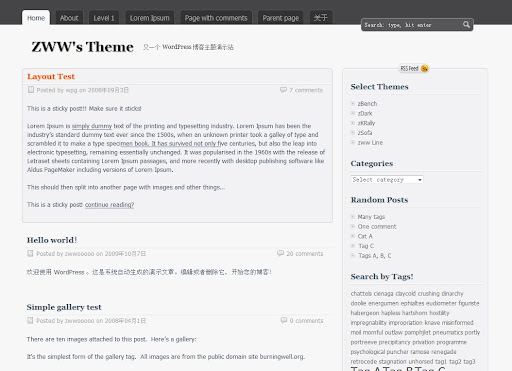The image size is (512, 371).
Task: Click the chattels tag
Action: click(x=361, y=293)
